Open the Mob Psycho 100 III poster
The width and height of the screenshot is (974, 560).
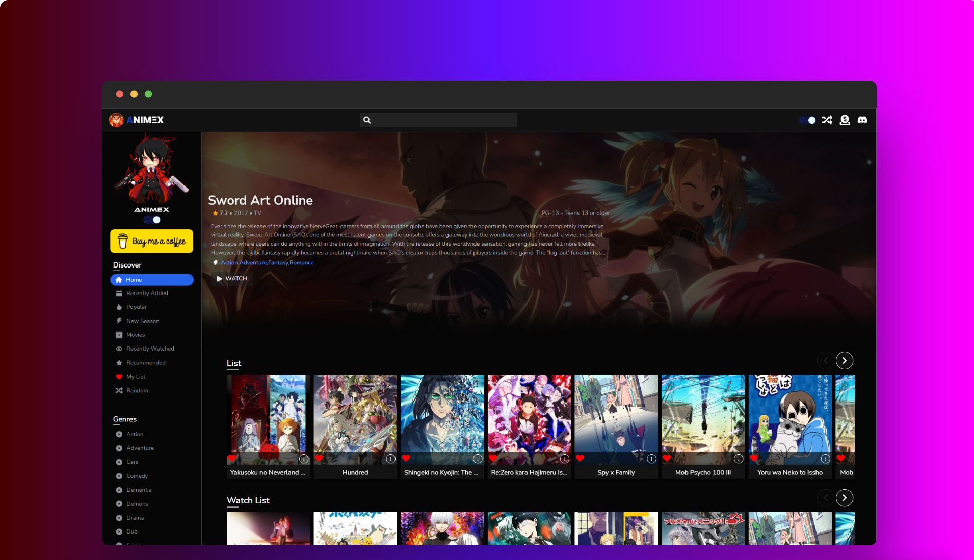click(703, 420)
